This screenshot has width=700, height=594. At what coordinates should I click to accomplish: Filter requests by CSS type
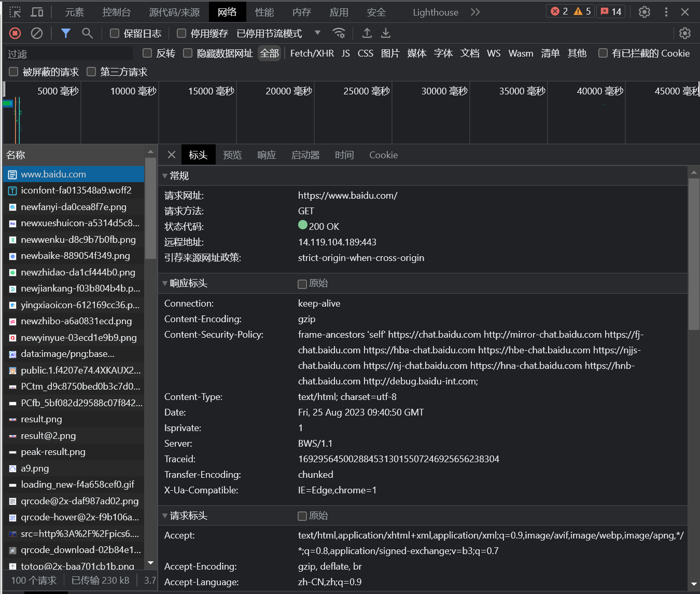coord(366,53)
